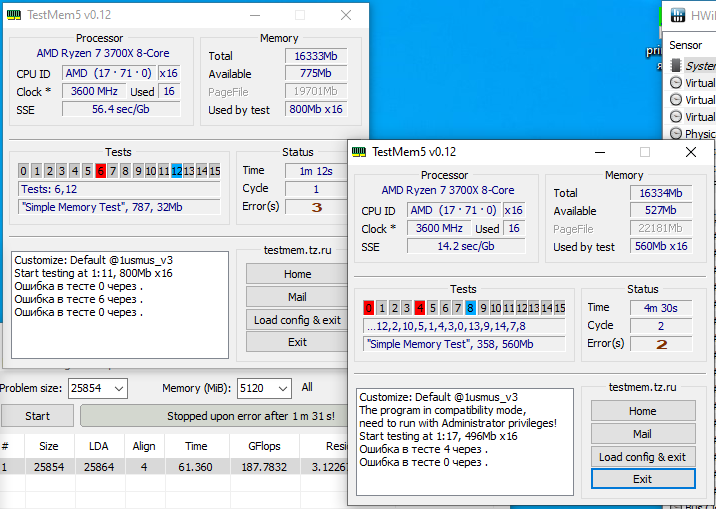Viewport: 716px width, 509px height.
Task: Click 16334Mb Total memory value
Action: (x=661, y=193)
